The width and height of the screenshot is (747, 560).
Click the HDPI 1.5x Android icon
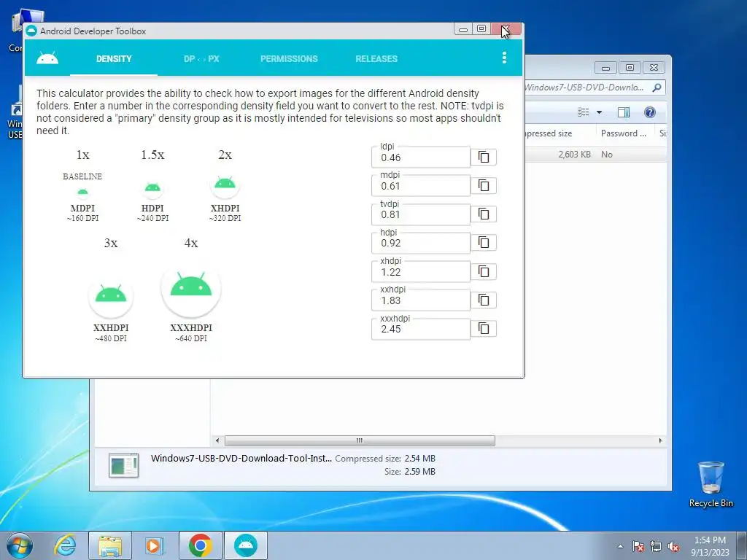pyautogui.click(x=152, y=187)
